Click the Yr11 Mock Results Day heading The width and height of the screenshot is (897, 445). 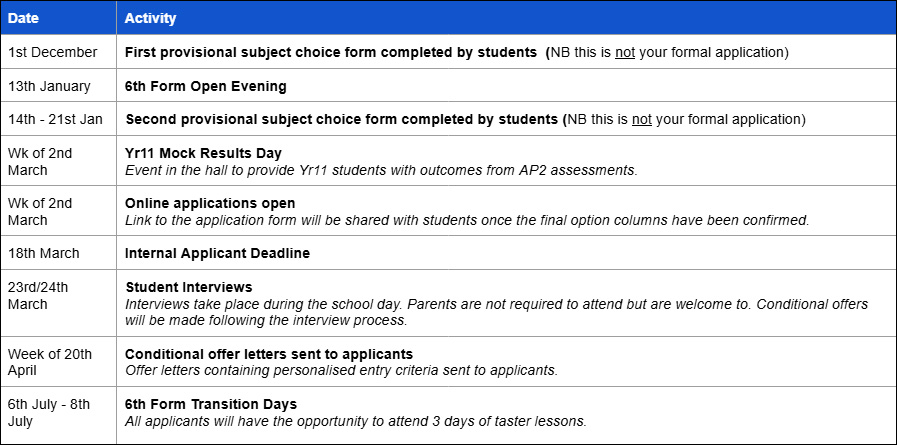pyautogui.click(x=203, y=153)
